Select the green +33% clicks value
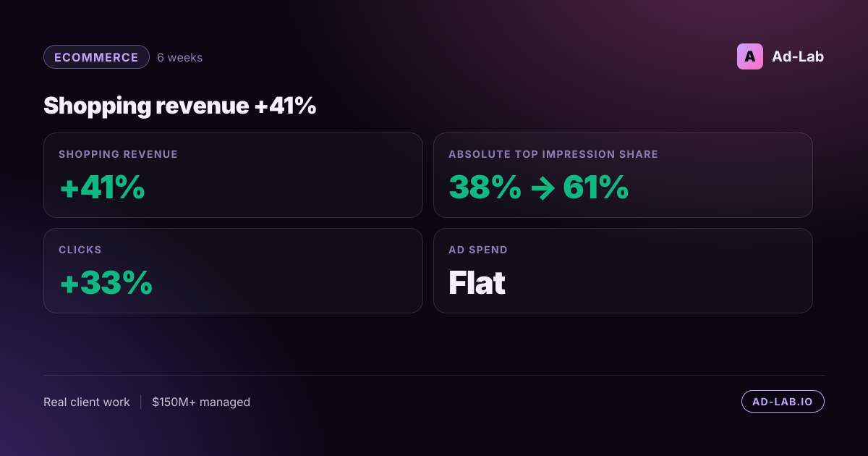The width and height of the screenshot is (868, 456). tap(106, 283)
